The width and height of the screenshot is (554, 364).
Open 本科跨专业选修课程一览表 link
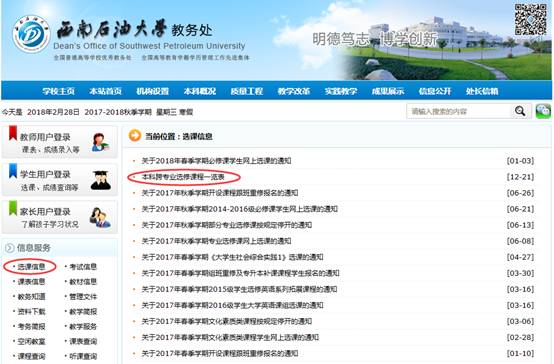(x=183, y=177)
